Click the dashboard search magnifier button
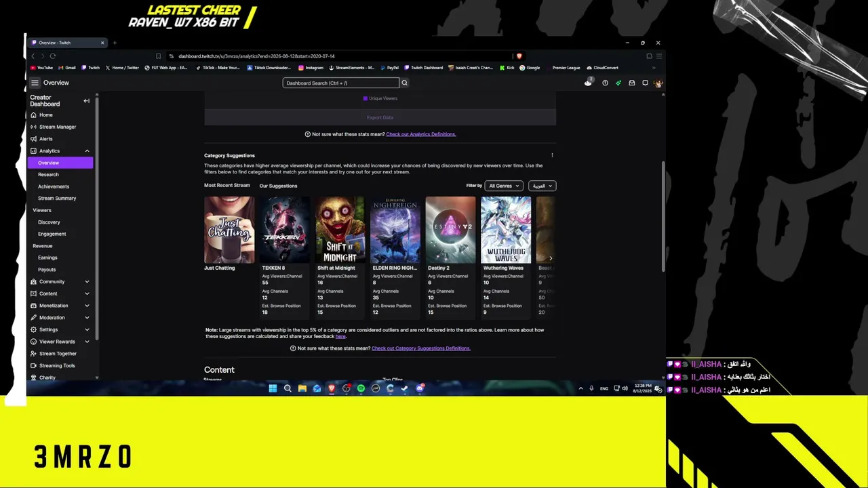This screenshot has width=868, height=488. [x=404, y=83]
